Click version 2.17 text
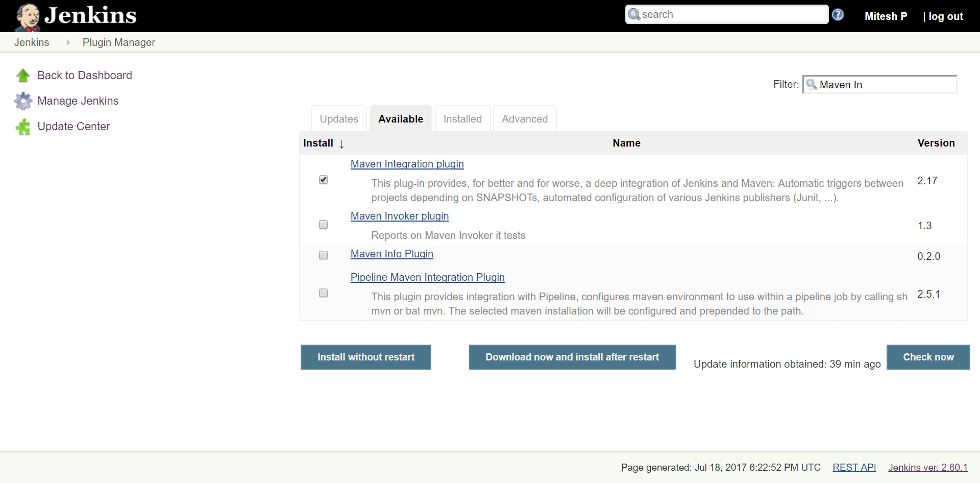 [x=927, y=181]
